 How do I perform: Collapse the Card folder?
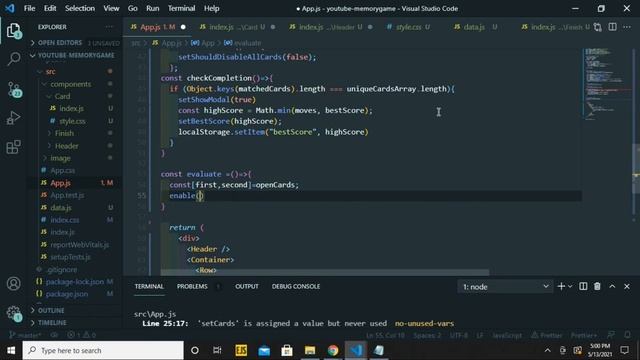point(62,96)
